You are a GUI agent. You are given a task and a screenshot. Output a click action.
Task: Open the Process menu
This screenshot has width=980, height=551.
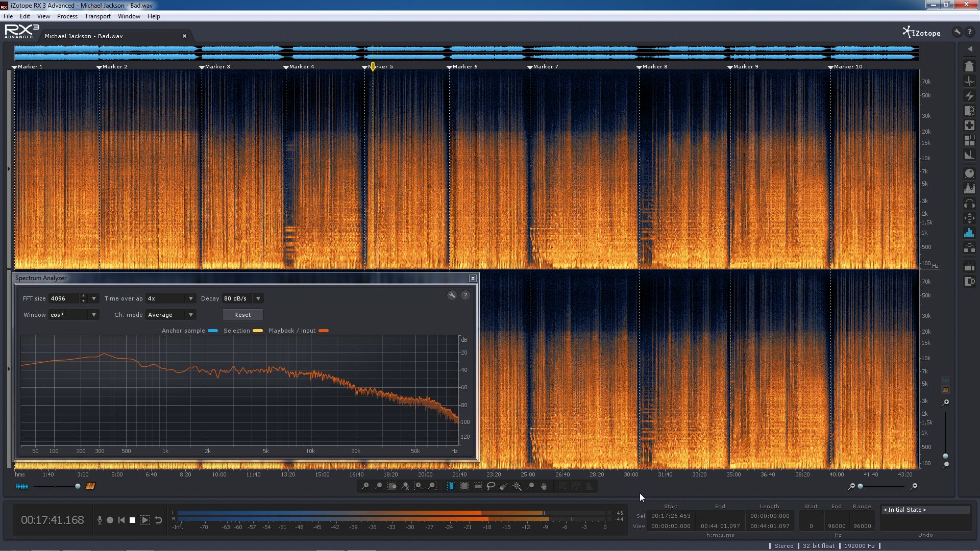tap(67, 16)
